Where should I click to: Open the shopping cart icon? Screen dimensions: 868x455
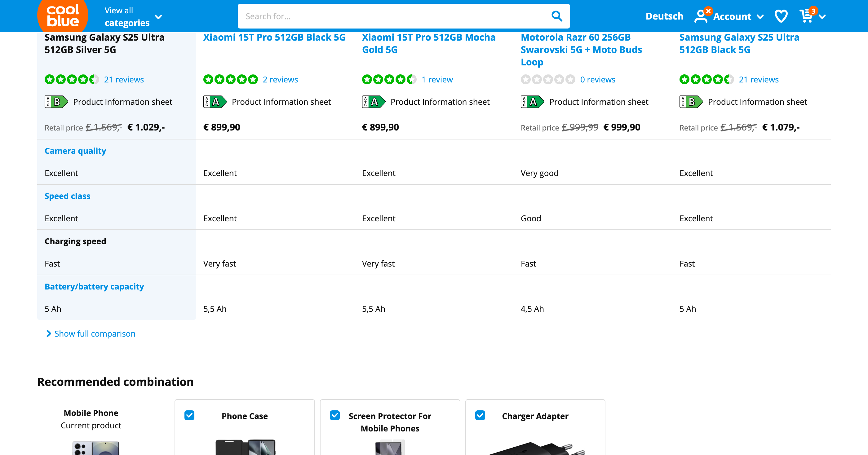point(807,16)
